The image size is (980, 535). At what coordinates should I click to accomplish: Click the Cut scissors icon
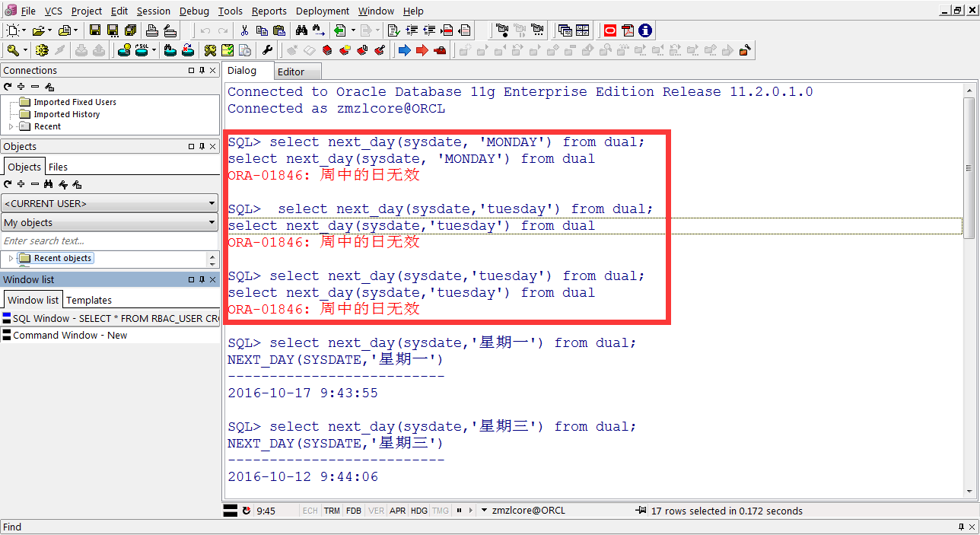tap(244, 30)
